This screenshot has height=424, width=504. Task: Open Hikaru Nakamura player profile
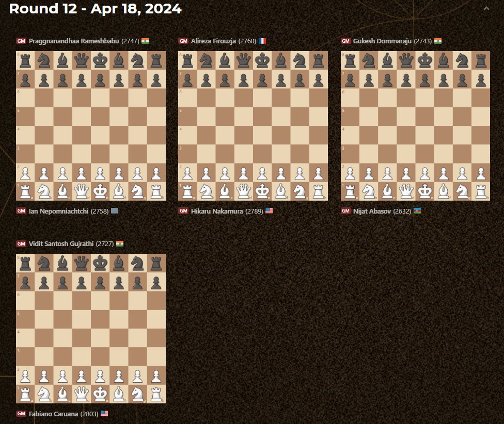[217, 211]
